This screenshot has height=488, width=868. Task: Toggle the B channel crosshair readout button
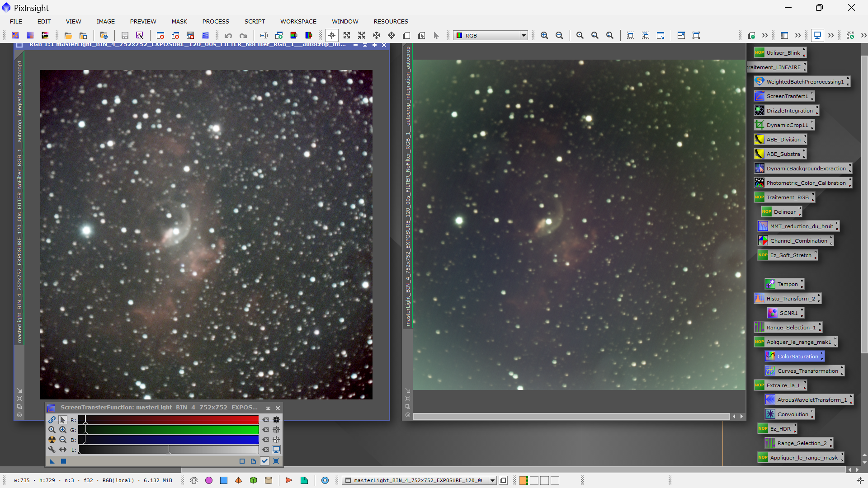[276, 440]
